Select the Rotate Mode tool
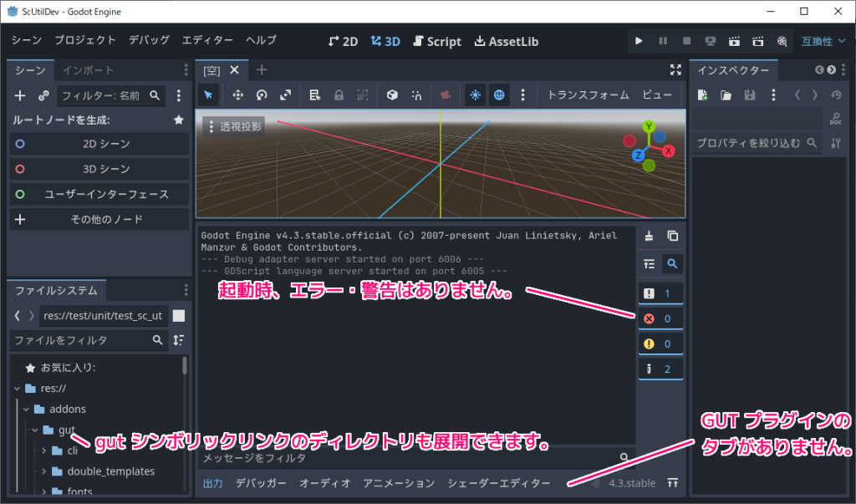Screen dimensions: 856x504 pos(262,95)
